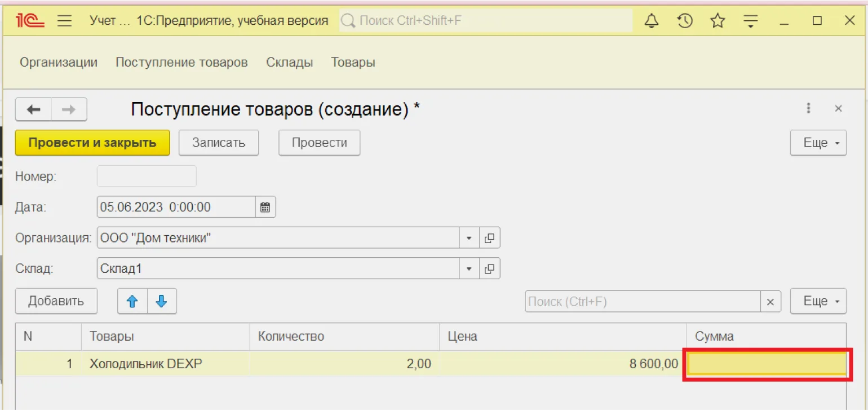Viewport: 868px width, 410px height.
Task: Click the Сумма cell in row 1
Action: click(767, 364)
